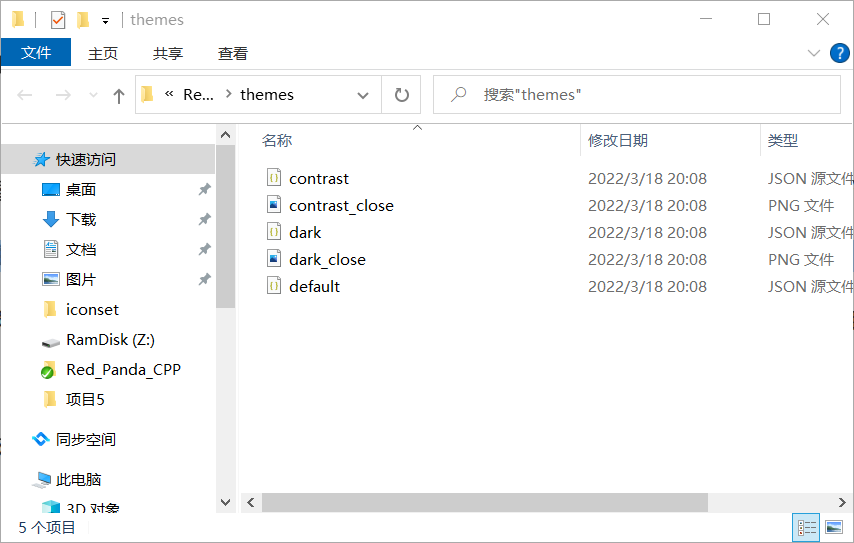
Task: Switch to details view icon in status bar
Action: point(807,527)
